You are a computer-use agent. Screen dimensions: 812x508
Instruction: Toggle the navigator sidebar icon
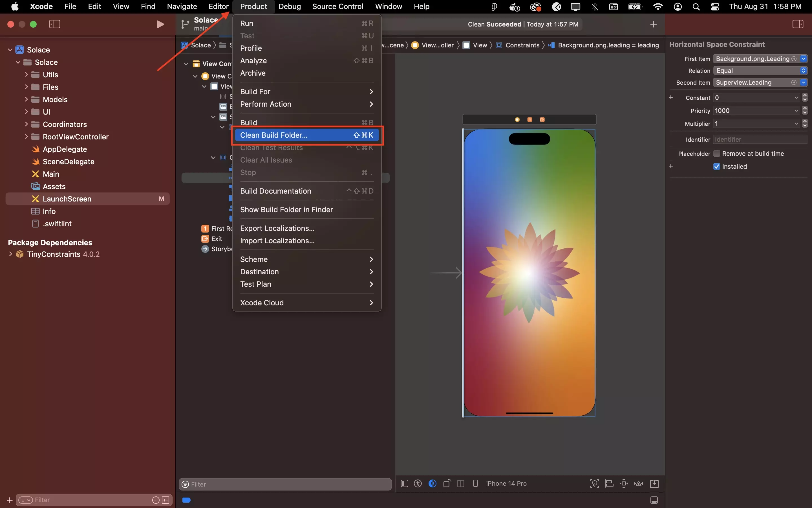click(x=55, y=24)
